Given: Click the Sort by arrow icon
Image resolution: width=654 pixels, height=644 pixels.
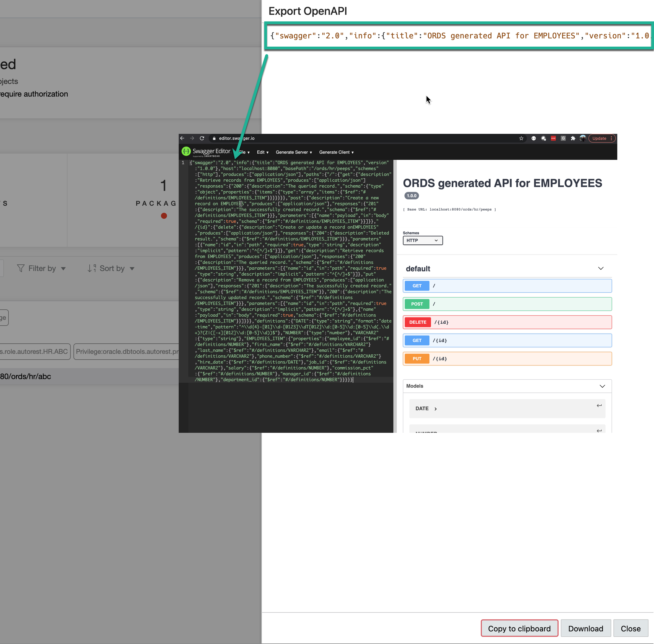Looking at the screenshot, I should coord(92,268).
